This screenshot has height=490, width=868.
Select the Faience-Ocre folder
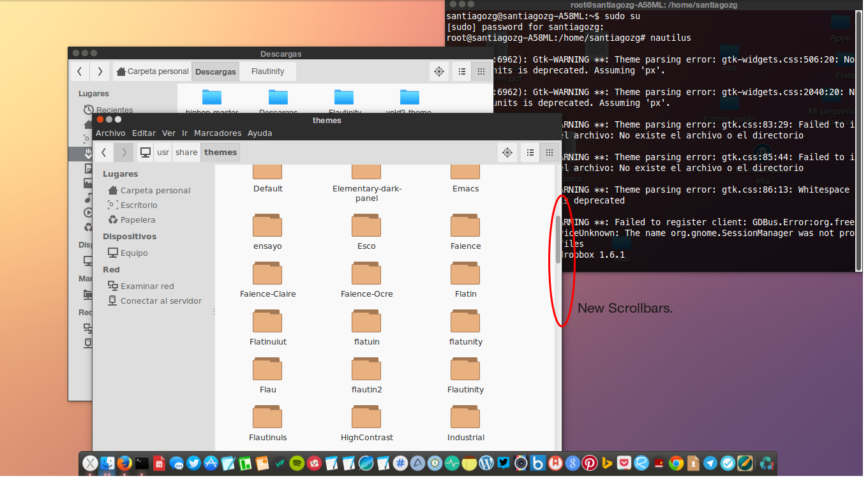[x=367, y=279]
